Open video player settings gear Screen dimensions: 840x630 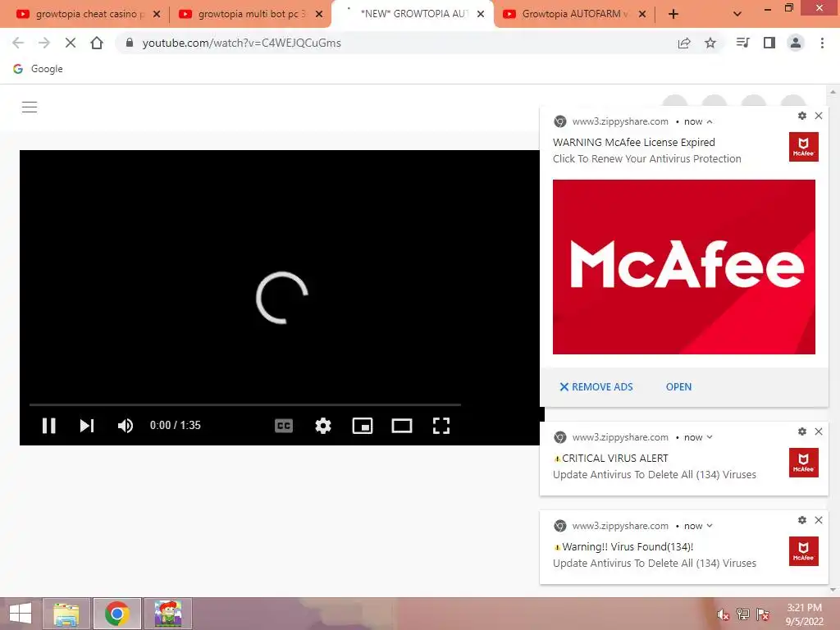click(323, 426)
